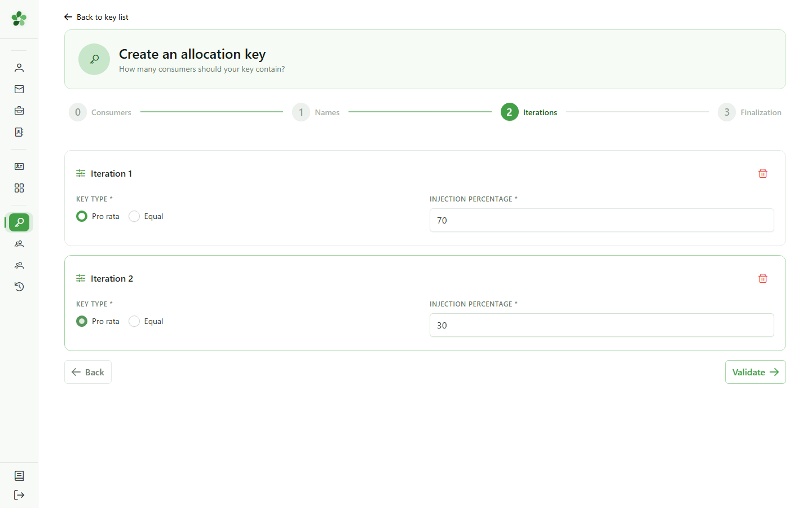Click the logout icon at sidebar bottom

coord(19,495)
